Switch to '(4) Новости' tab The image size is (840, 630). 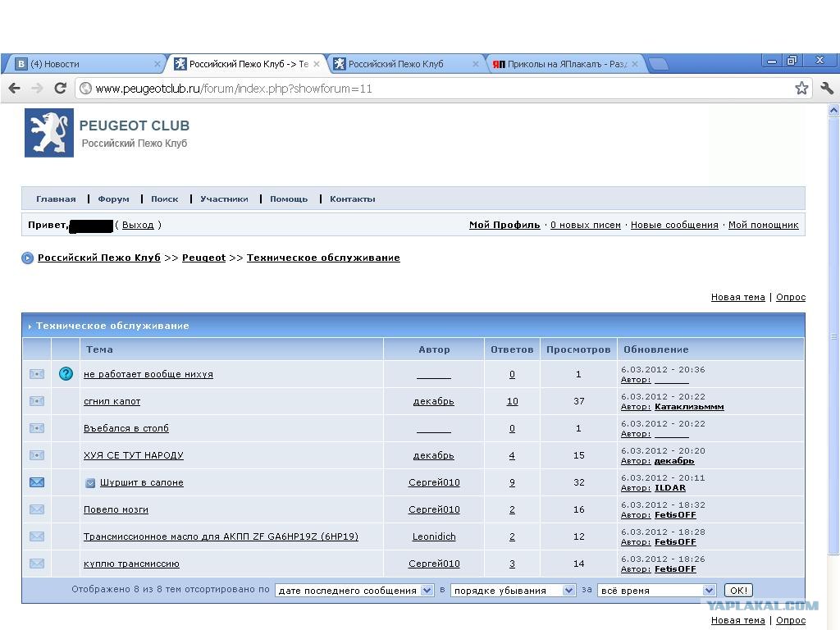[x=85, y=64]
